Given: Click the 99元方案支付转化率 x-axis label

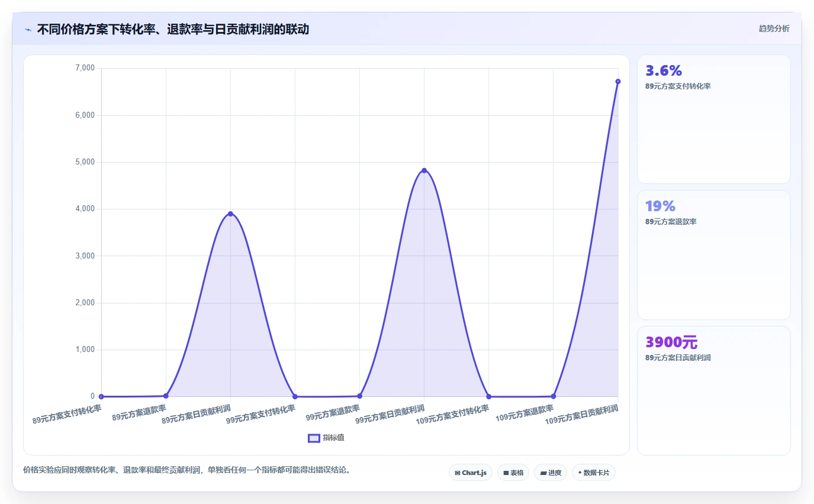Looking at the screenshot, I should tap(261, 414).
